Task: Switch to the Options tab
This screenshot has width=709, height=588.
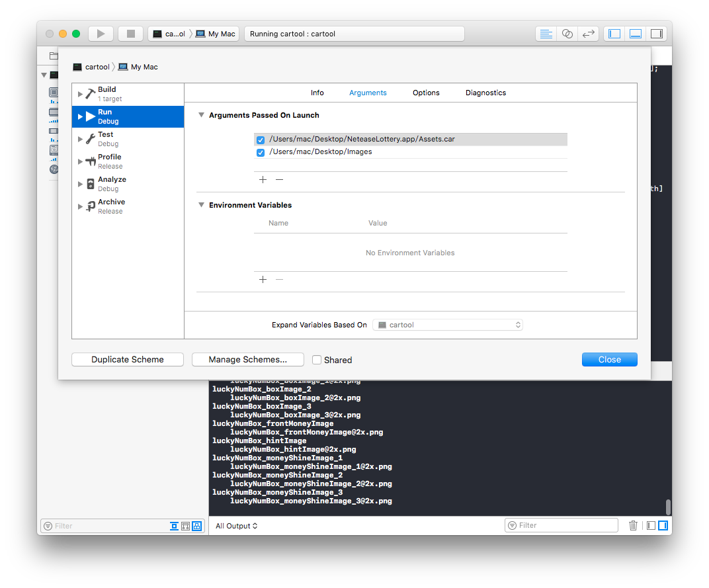Action: pyautogui.click(x=426, y=93)
